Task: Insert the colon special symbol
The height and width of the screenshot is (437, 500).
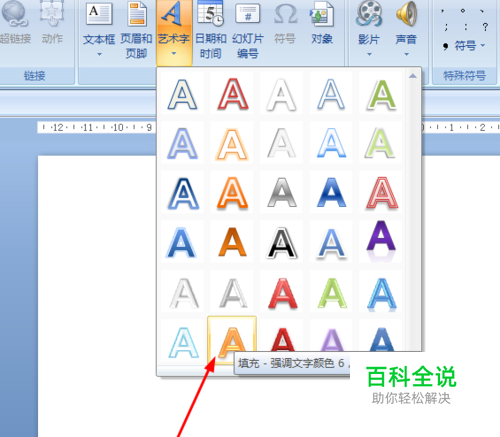Action: [466, 27]
